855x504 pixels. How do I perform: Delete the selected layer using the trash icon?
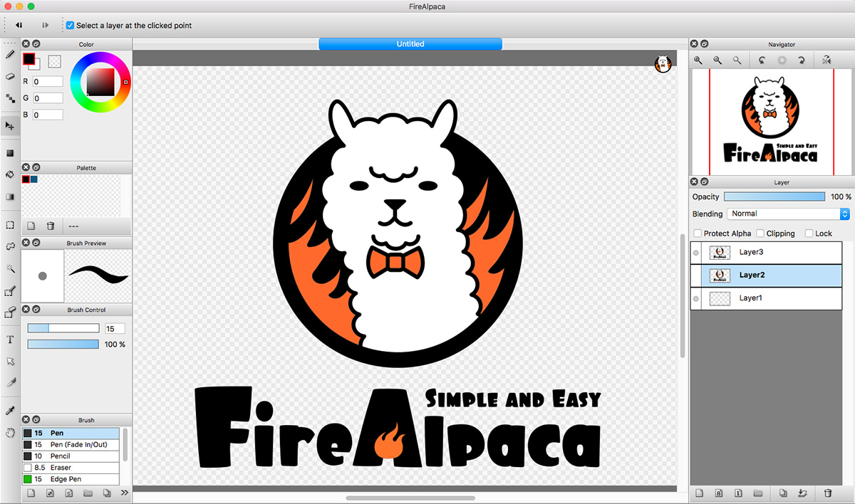pos(829,493)
